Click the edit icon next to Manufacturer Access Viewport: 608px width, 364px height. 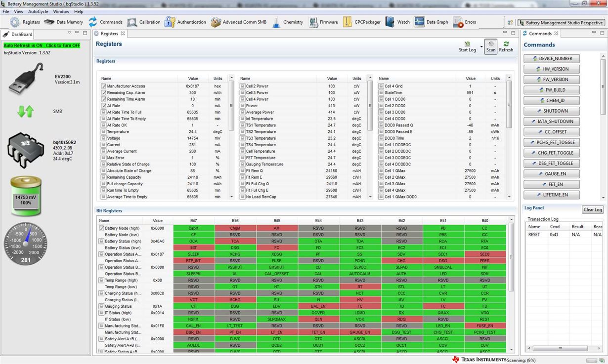[104, 86]
